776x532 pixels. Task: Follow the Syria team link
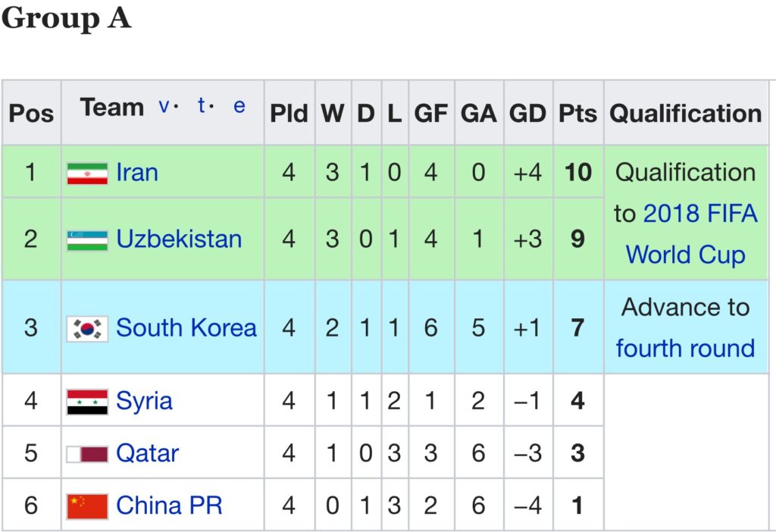point(144,401)
